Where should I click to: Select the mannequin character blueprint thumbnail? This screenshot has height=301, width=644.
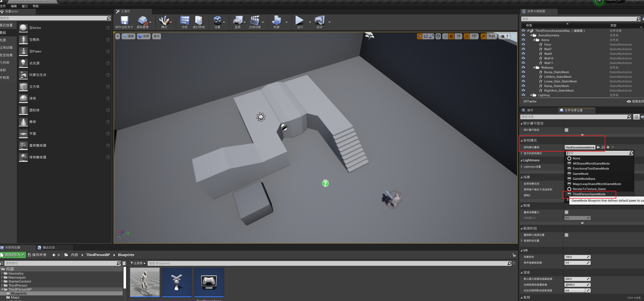145,282
